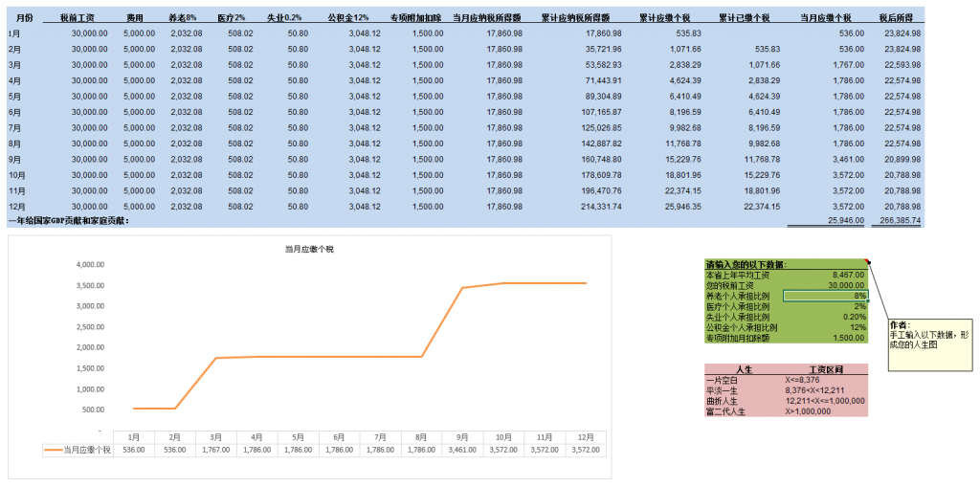Viewport: 980px width, 487px height.
Task: Select the 税前工资 column header
Action: [x=78, y=18]
